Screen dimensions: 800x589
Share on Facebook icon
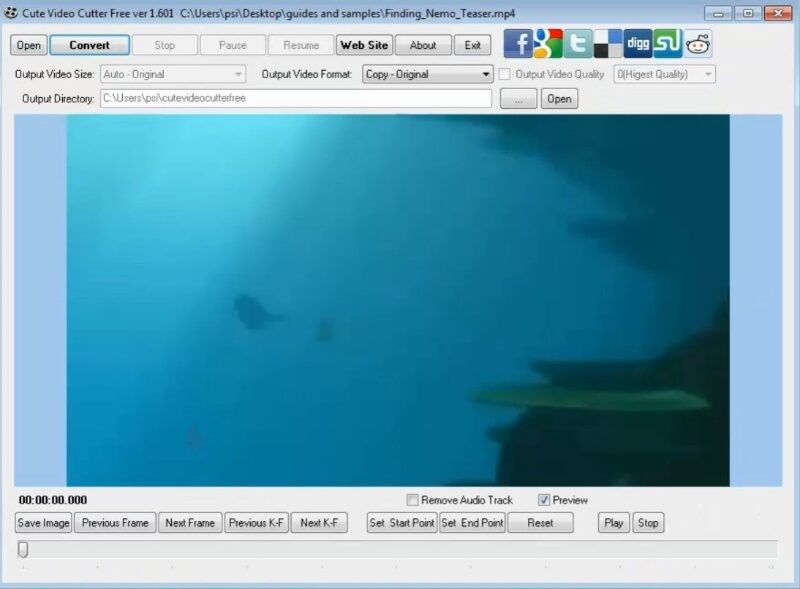tap(518, 44)
